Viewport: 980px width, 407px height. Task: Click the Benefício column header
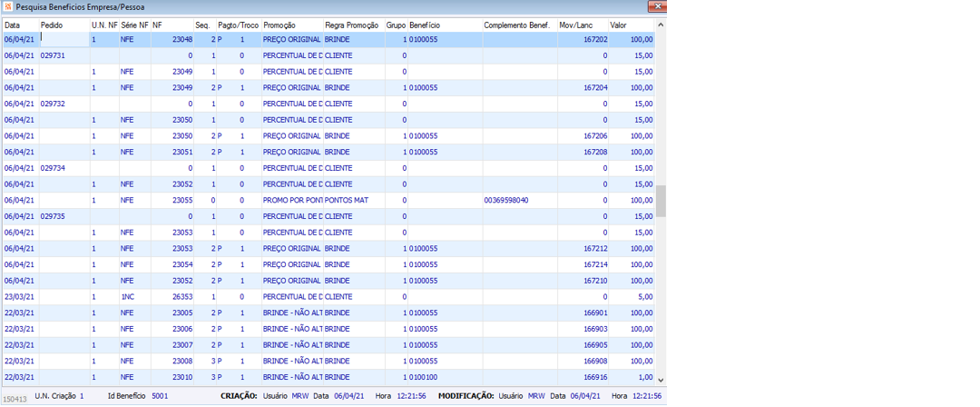445,25
